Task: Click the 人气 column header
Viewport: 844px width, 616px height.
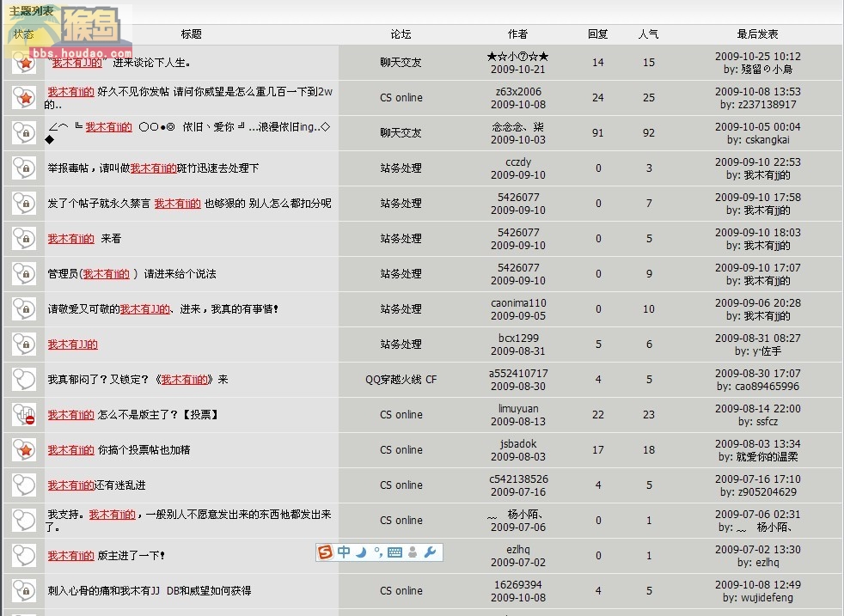Action: tap(649, 34)
